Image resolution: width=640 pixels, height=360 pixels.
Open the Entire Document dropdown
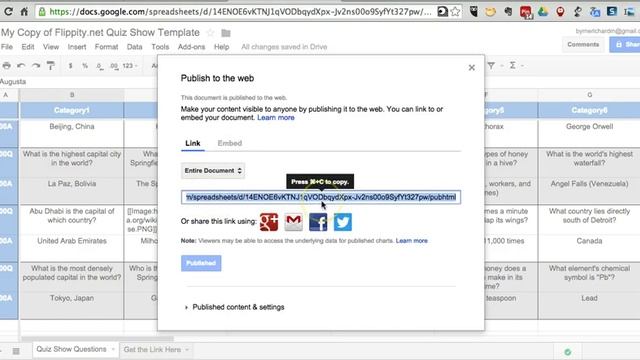click(x=213, y=171)
